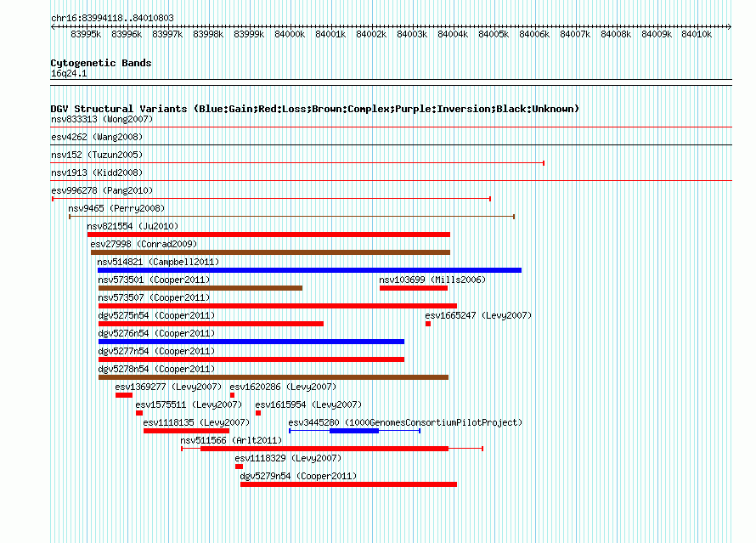The image size is (756, 543).
Task: Select the blue nsv514821 (Campbell2011) gain bar
Action: (x=309, y=270)
